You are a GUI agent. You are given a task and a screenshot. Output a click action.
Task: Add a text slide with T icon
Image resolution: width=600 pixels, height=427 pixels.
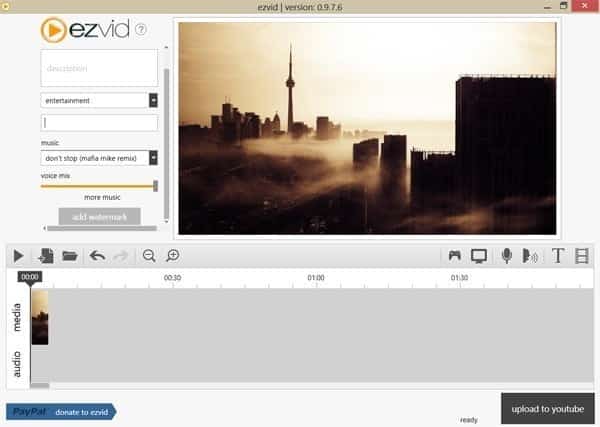pos(558,256)
